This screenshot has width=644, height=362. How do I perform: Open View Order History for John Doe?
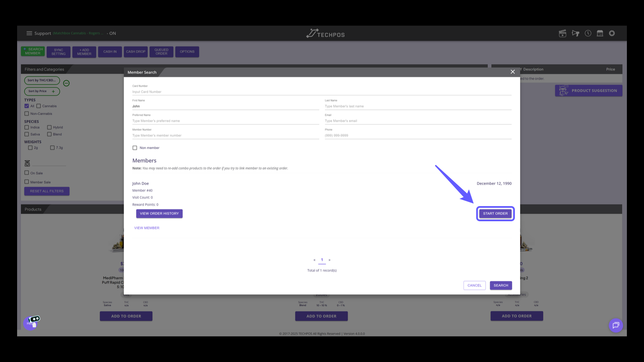159,214
